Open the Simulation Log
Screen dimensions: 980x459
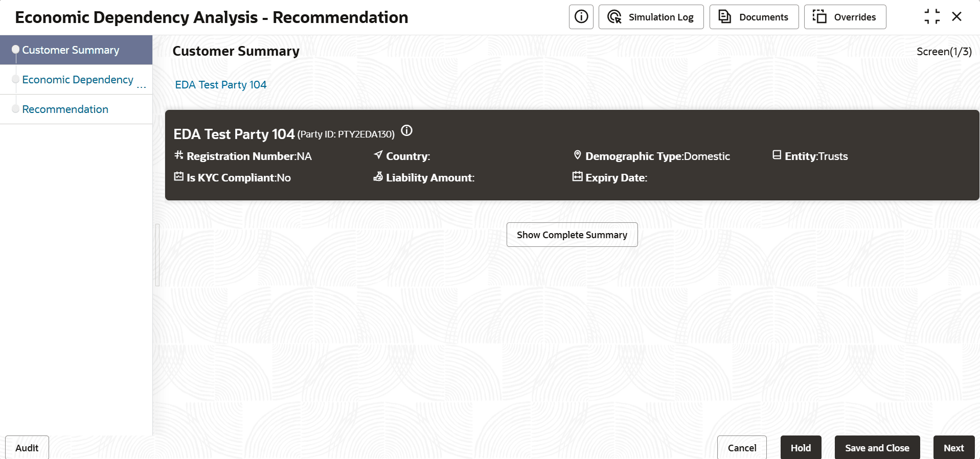[x=651, y=17]
